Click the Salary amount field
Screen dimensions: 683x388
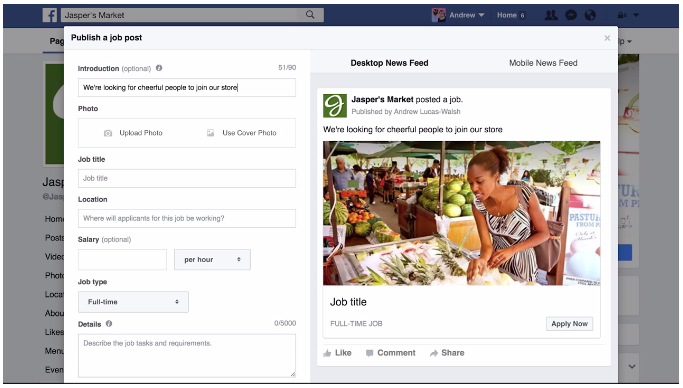tap(122, 260)
